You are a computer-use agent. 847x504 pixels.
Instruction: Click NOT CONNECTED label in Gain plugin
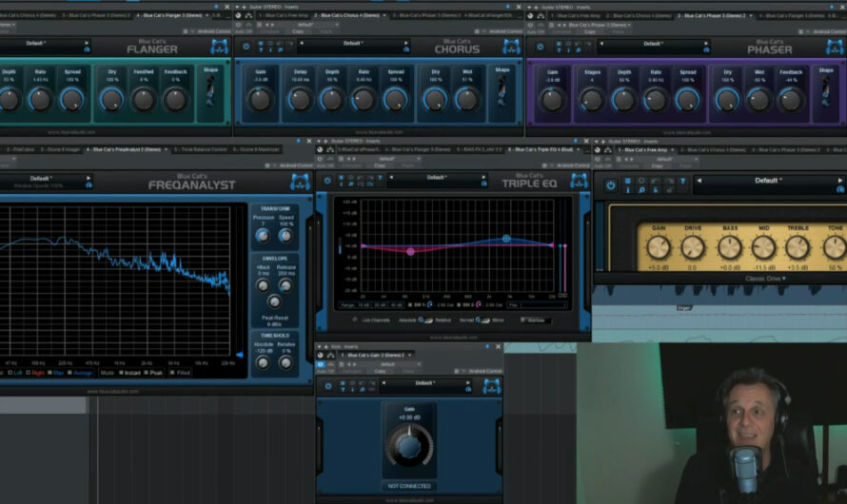click(409, 486)
